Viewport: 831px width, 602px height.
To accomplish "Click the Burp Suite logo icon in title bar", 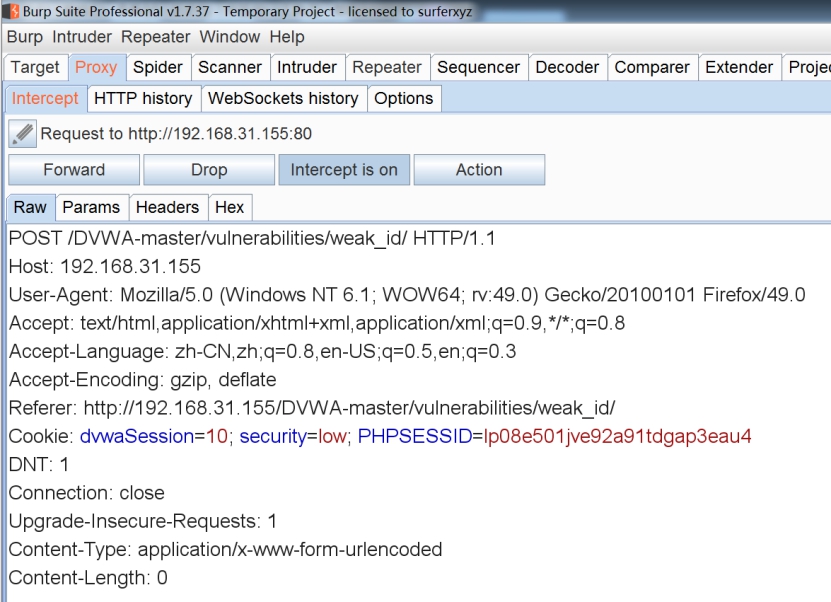I will (12, 11).
